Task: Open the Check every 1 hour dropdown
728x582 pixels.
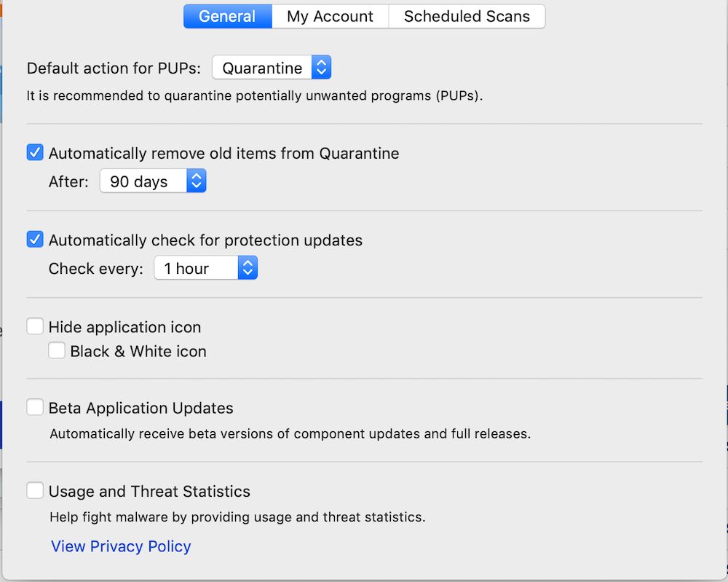Action: click(206, 267)
